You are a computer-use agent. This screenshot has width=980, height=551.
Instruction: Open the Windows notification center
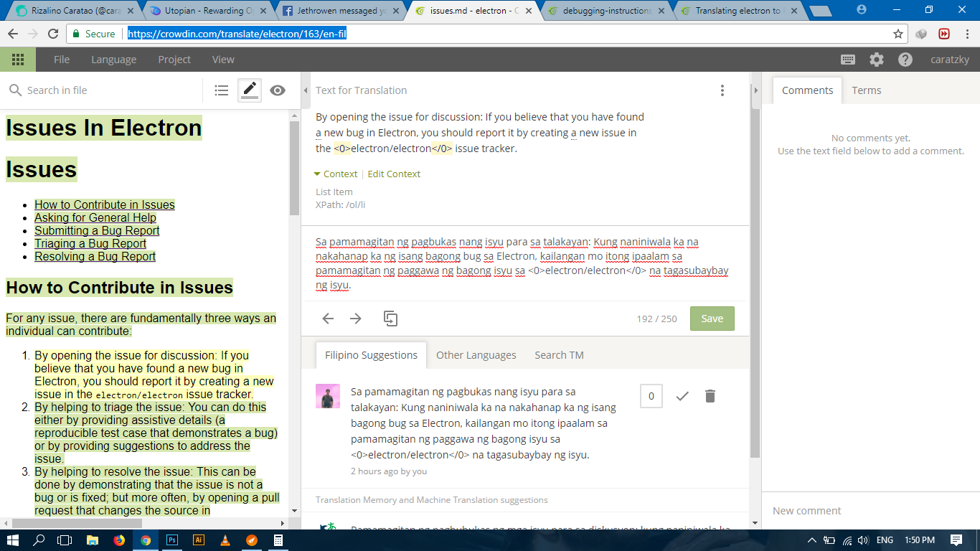(956, 540)
